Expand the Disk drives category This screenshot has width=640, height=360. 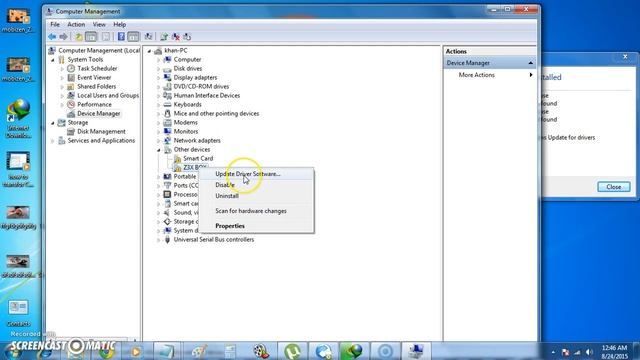tap(158, 69)
